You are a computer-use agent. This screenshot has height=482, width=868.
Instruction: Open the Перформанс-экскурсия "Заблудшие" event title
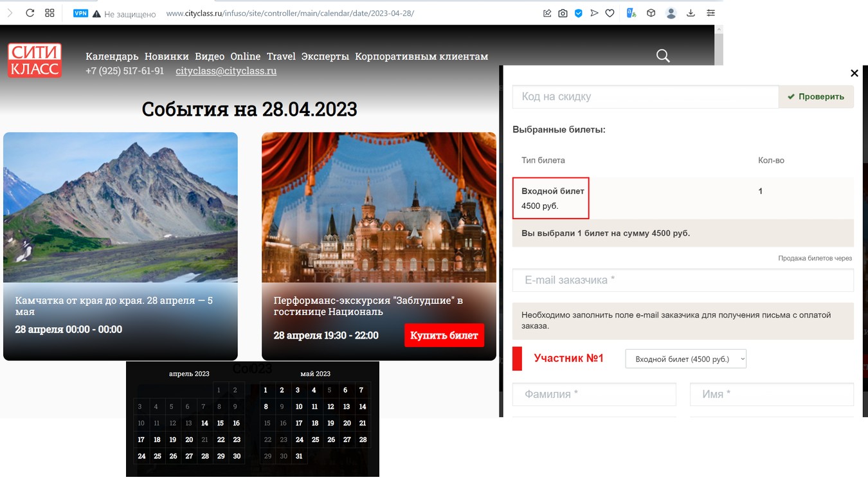(368, 306)
